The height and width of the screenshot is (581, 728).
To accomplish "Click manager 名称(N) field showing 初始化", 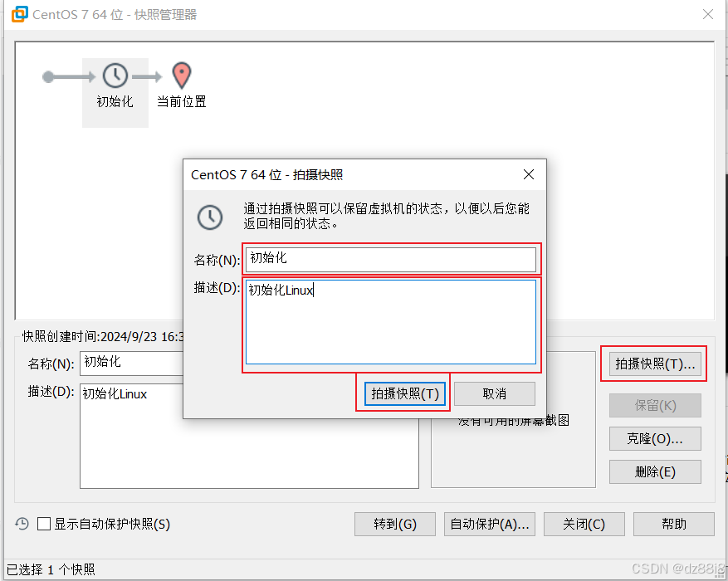I will click(x=132, y=363).
